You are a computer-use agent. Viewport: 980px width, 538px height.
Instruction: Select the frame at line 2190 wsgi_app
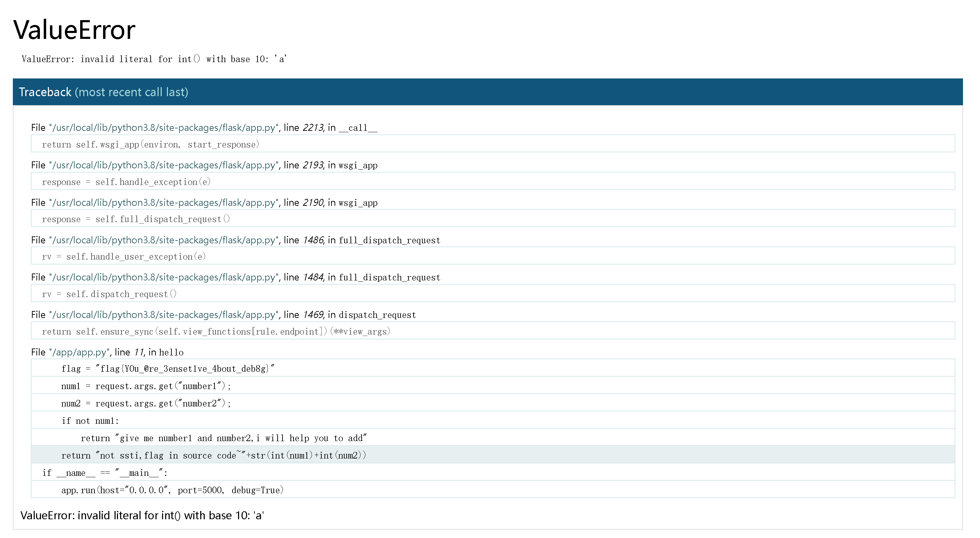tap(204, 203)
